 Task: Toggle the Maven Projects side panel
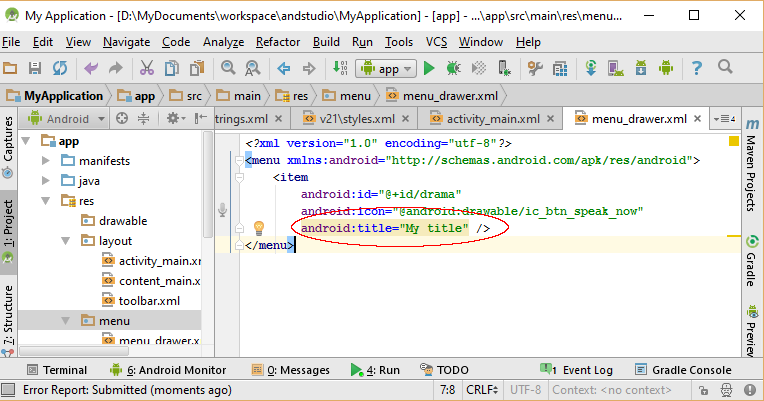752,166
